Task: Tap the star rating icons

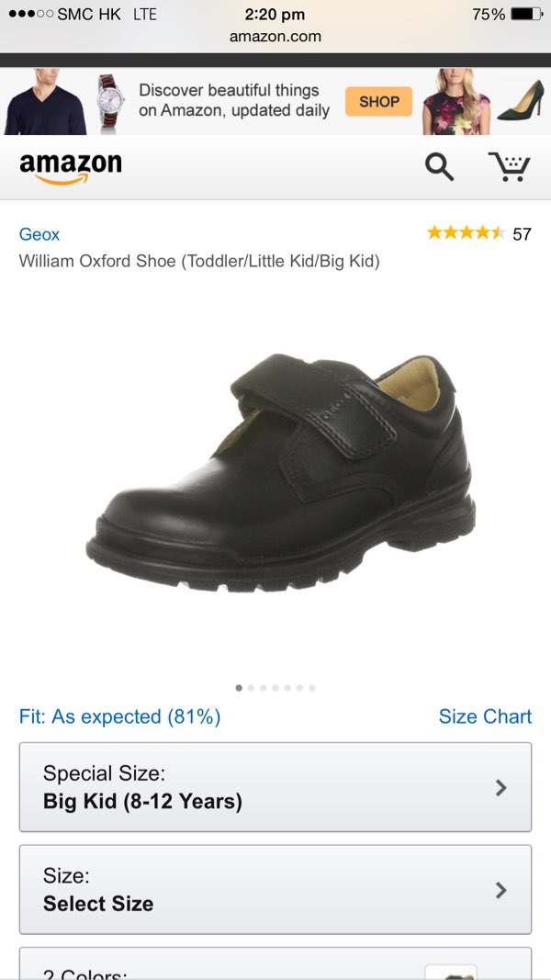Action: point(466,234)
